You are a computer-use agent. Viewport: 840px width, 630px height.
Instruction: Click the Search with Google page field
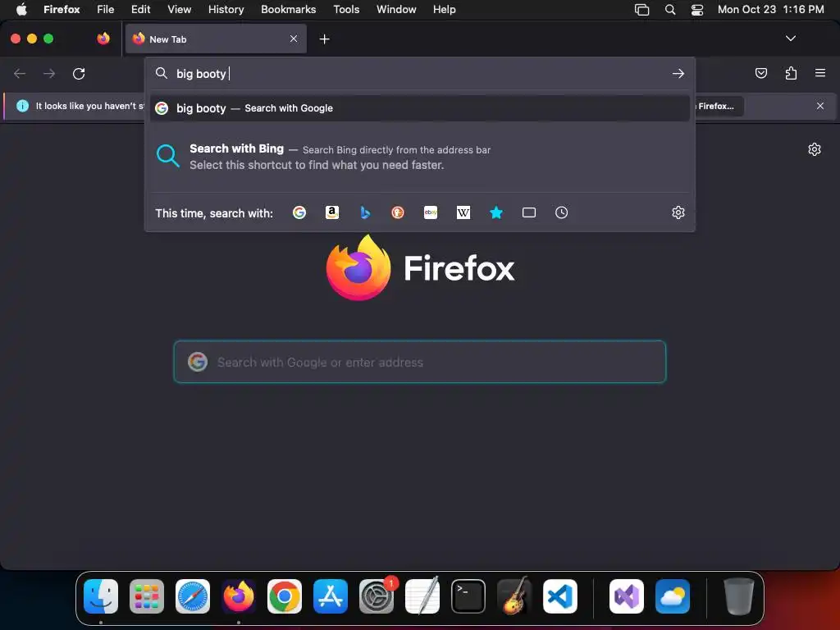419,362
